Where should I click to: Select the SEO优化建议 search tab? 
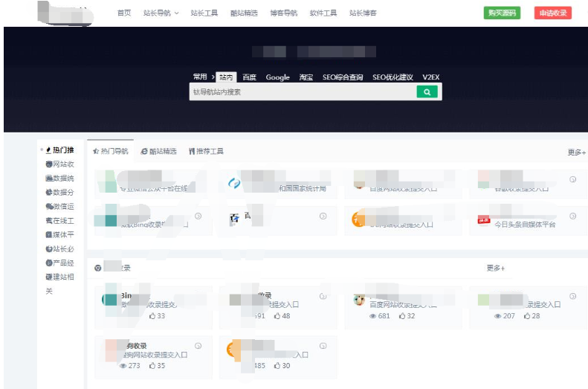392,77
